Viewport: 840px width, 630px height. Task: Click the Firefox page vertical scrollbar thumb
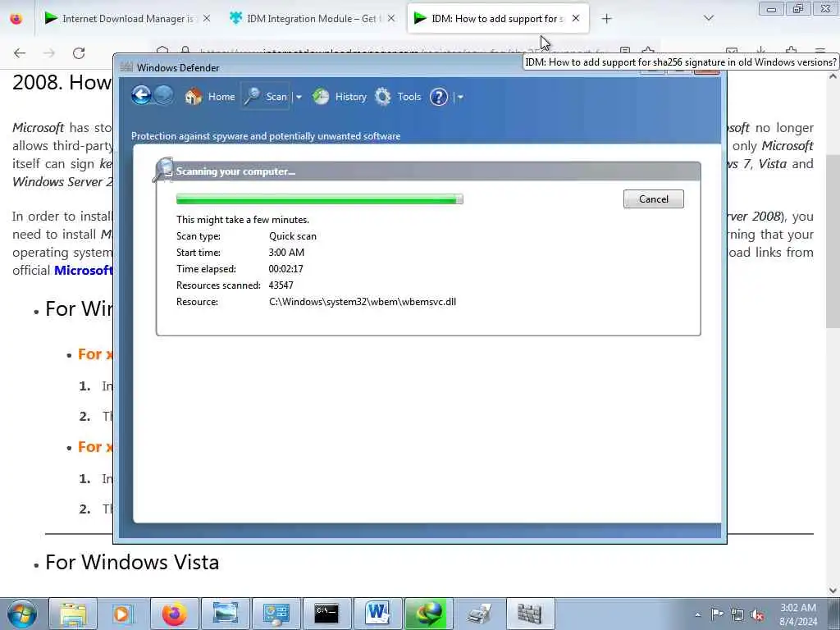(x=833, y=244)
